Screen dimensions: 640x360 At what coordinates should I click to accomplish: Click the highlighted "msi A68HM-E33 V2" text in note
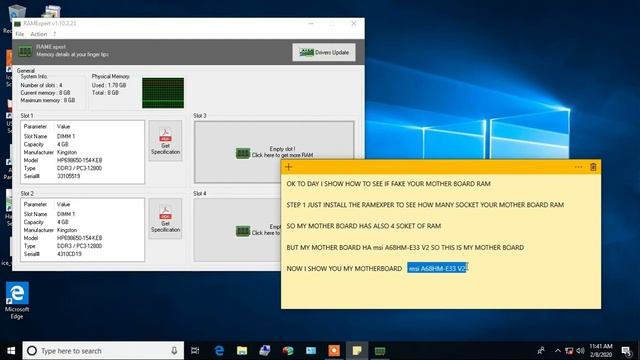click(x=437, y=268)
